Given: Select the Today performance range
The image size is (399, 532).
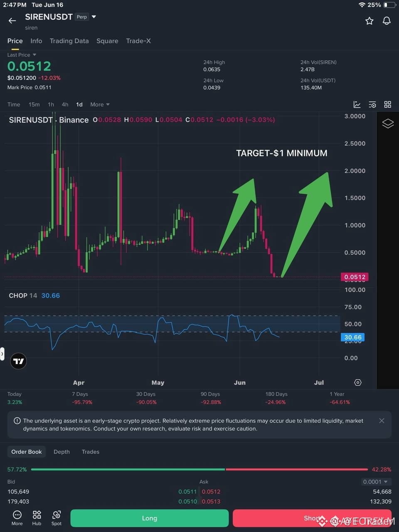Looking at the screenshot, I should click(15, 398).
